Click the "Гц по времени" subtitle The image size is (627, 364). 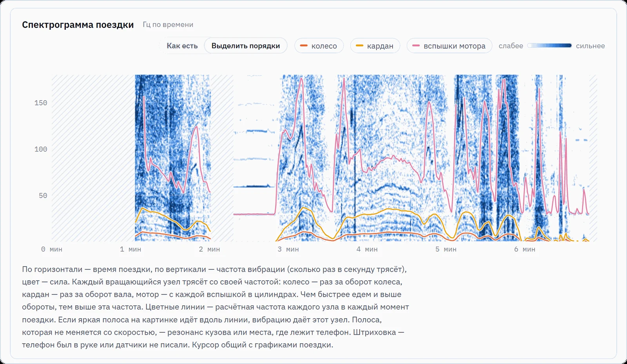(168, 25)
